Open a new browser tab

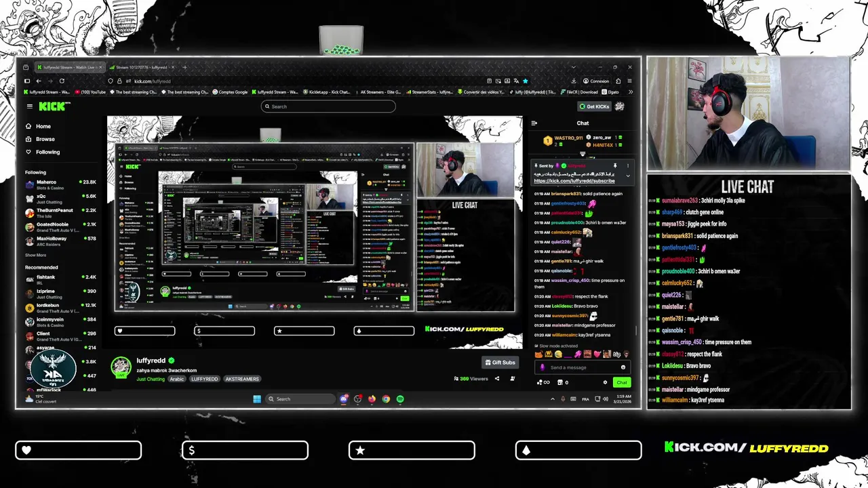pos(184,67)
